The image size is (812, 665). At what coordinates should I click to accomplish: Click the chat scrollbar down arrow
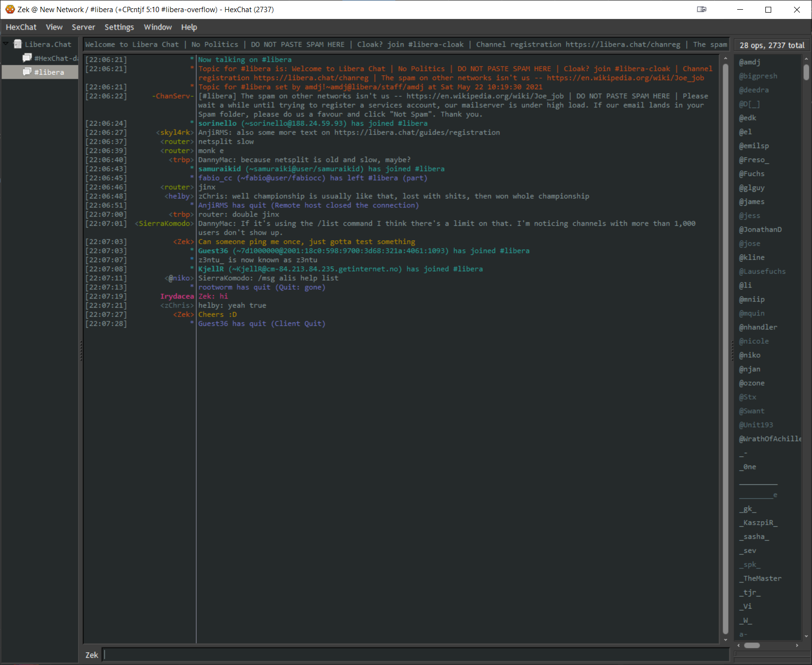pyautogui.click(x=726, y=640)
